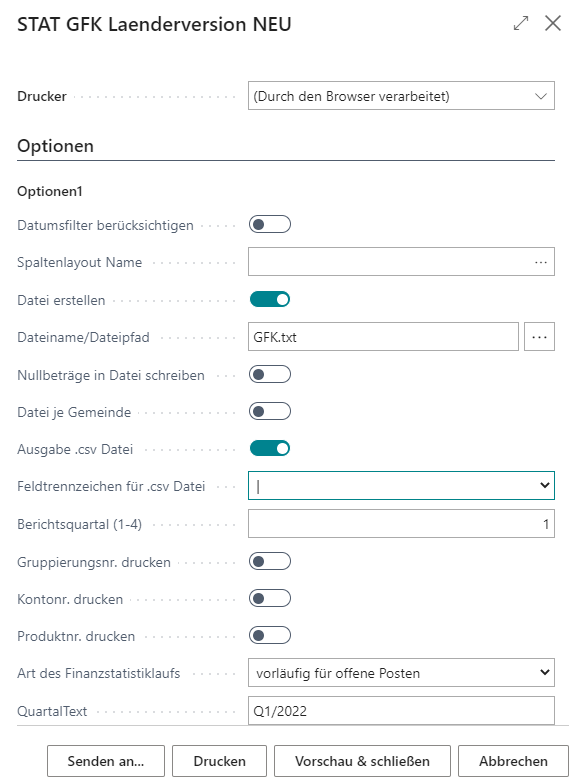Open the Drucker dropdown list
Screen dimensions: 572x784
coord(402,96)
